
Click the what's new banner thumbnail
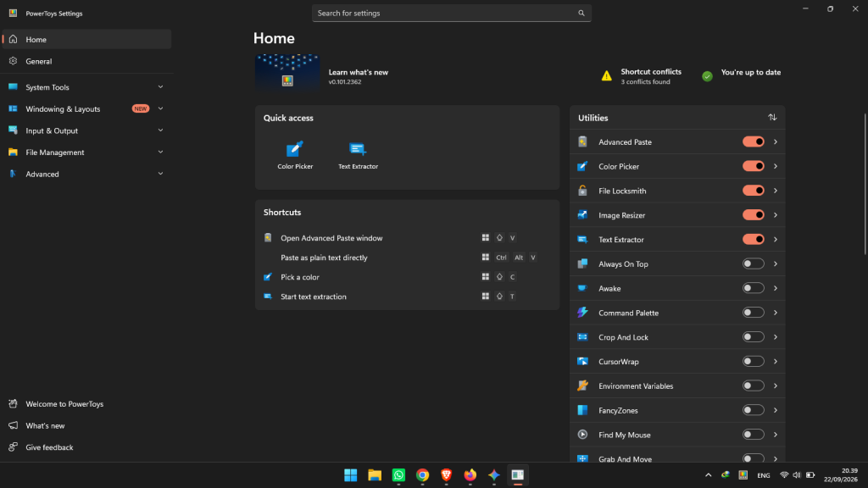287,72
